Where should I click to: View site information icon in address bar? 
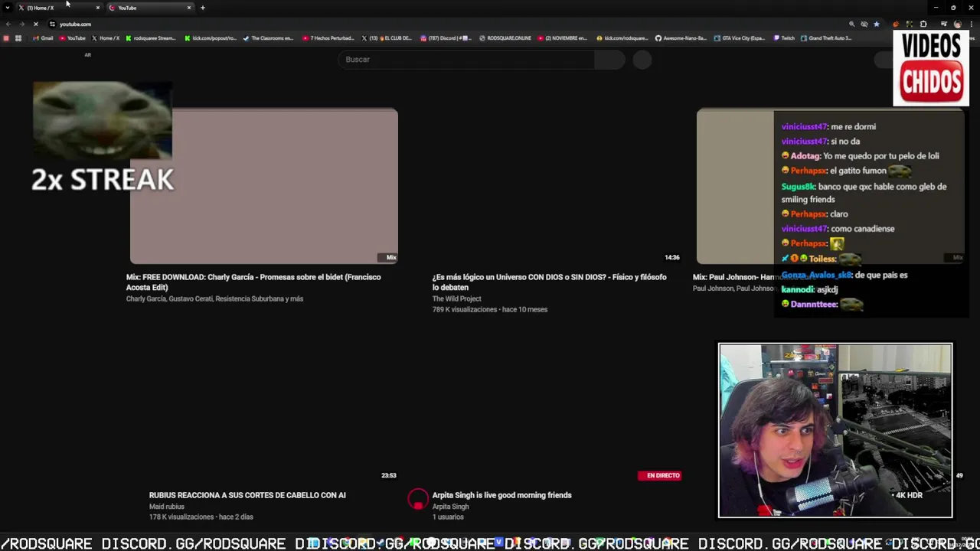point(52,24)
